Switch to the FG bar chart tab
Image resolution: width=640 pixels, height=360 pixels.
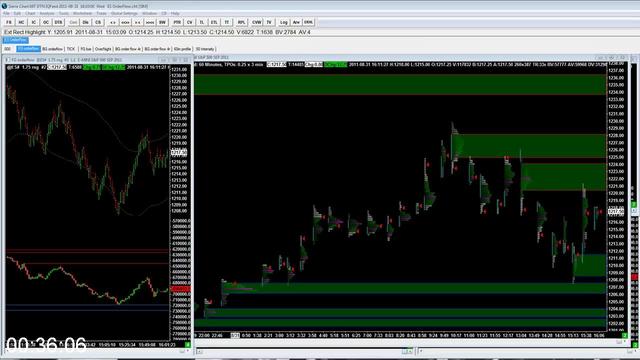[x=86, y=49]
